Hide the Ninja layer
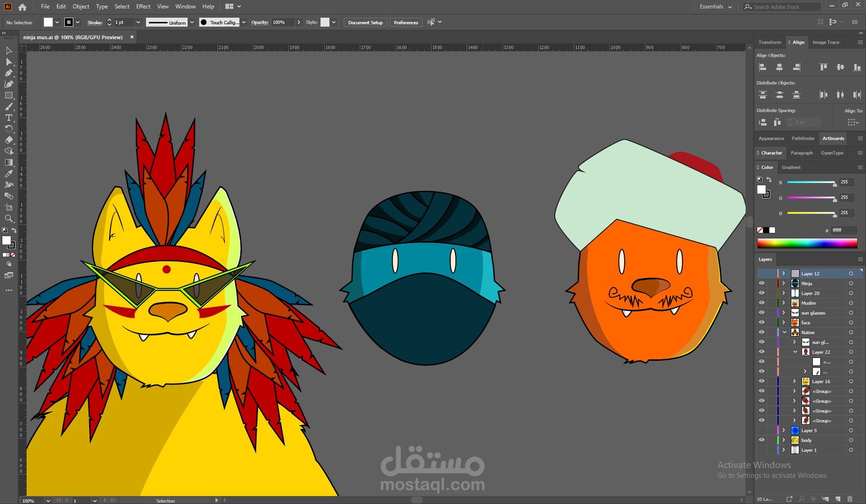Screen dimensions: 866x504 coord(761,283)
